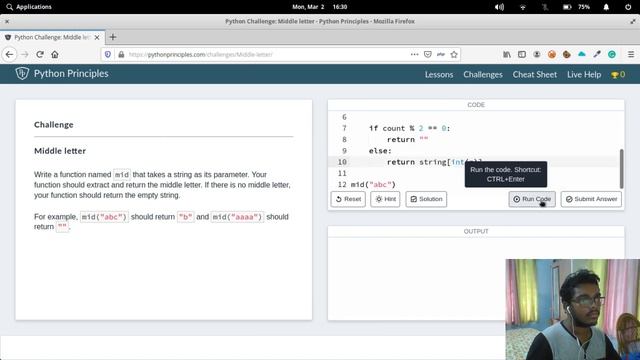Open the Firefox home page icon
The width and height of the screenshot is (640, 360).
point(55,54)
